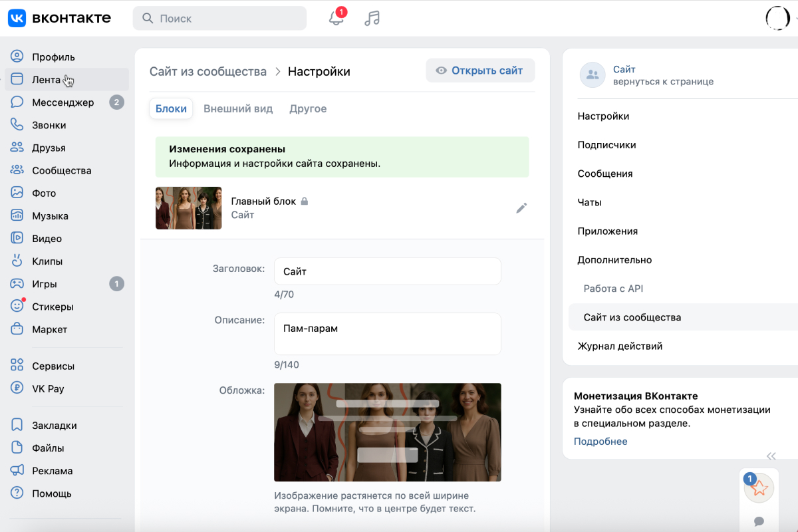Image resolution: width=798 pixels, height=532 pixels.
Task: Switch to the Другое tab
Action: [x=308, y=108]
